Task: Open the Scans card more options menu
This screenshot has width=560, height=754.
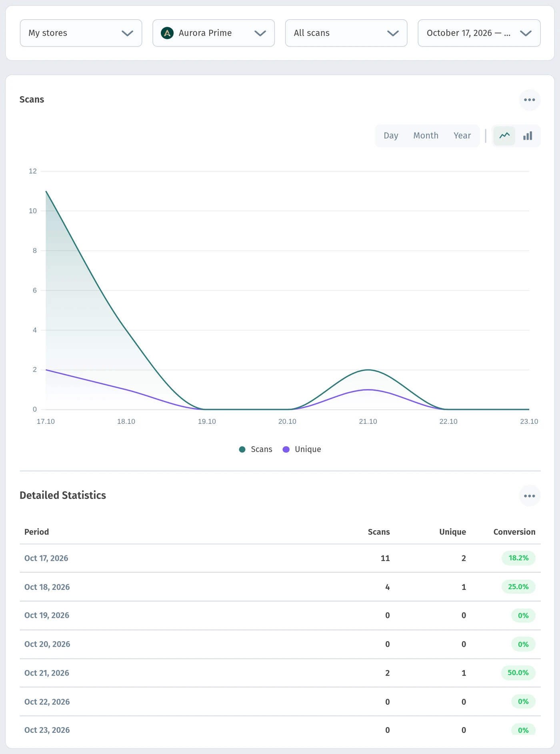Action: coord(530,100)
